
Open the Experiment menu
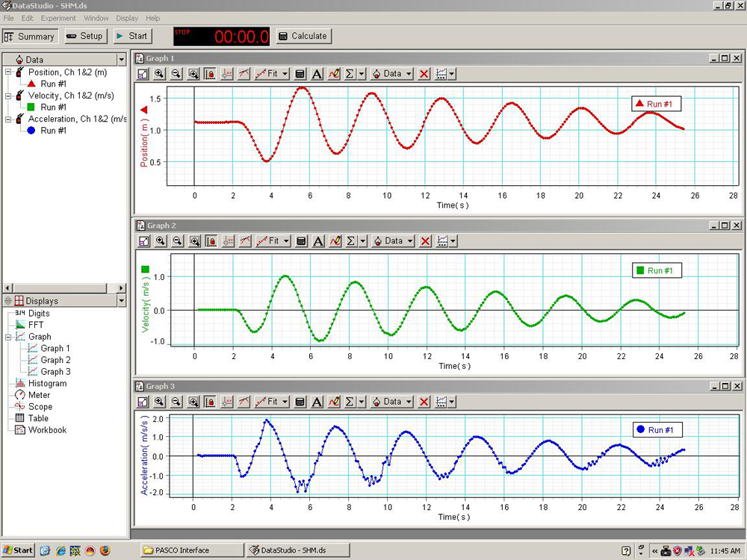point(58,18)
